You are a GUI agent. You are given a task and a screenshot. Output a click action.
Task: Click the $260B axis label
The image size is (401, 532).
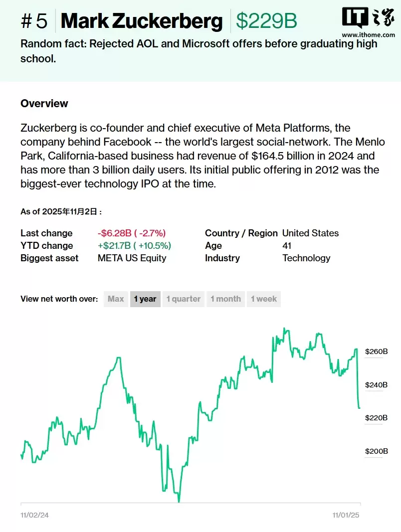[376, 352]
